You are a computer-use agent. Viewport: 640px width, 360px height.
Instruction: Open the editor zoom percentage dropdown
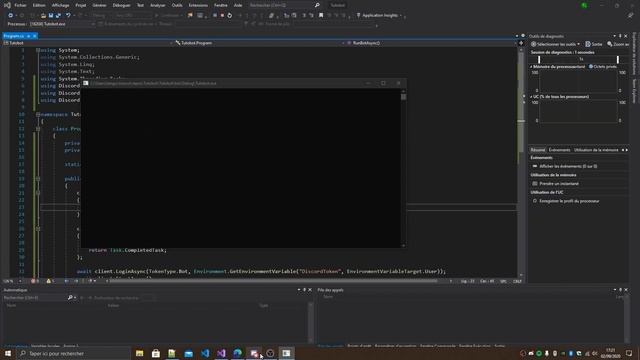coord(12,281)
